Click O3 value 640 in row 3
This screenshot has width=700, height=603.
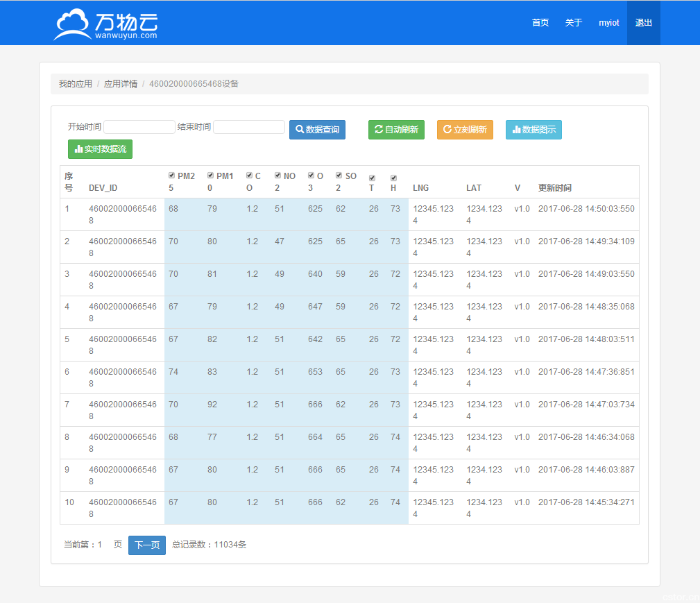point(315,274)
